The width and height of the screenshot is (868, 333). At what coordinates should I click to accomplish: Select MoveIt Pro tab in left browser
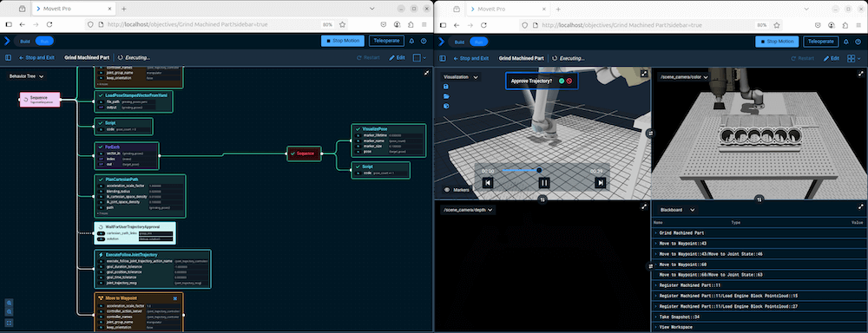[74, 9]
